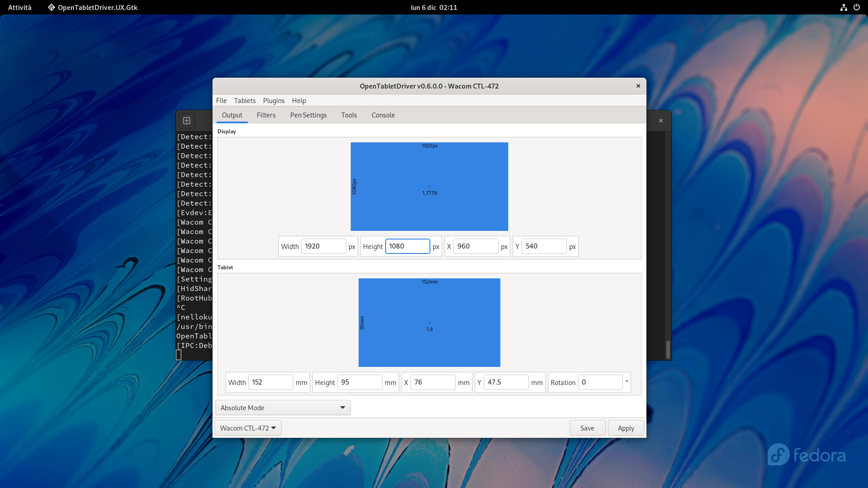Open the clock and calendar panel
Viewport: 868px width, 488px height.
(434, 7)
